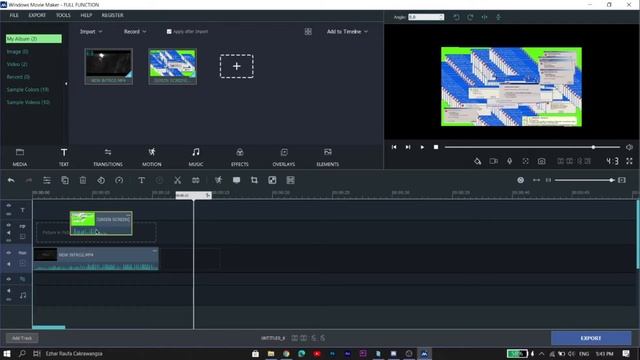The width and height of the screenshot is (640, 360).
Task: Open the EXPORT menu
Action: point(37,15)
